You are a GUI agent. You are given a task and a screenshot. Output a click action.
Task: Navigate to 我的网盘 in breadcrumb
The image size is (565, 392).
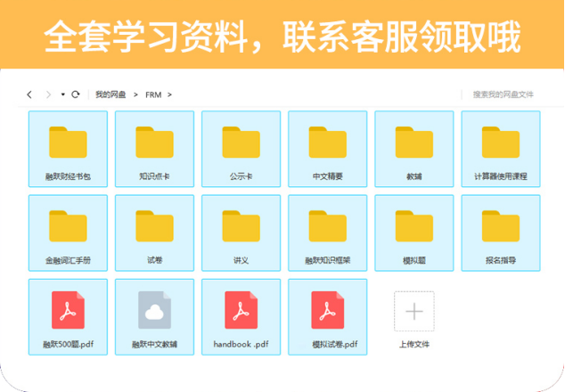point(110,94)
